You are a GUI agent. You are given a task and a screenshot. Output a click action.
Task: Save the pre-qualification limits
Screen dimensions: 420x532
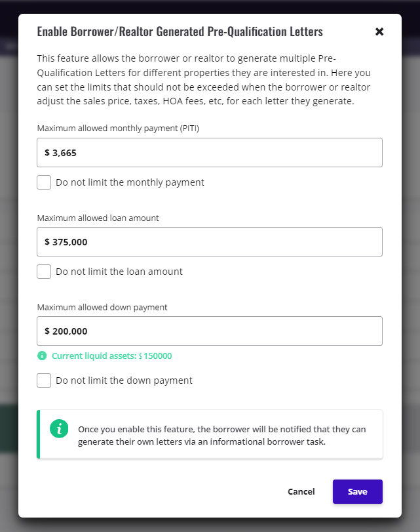coord(357,491)
